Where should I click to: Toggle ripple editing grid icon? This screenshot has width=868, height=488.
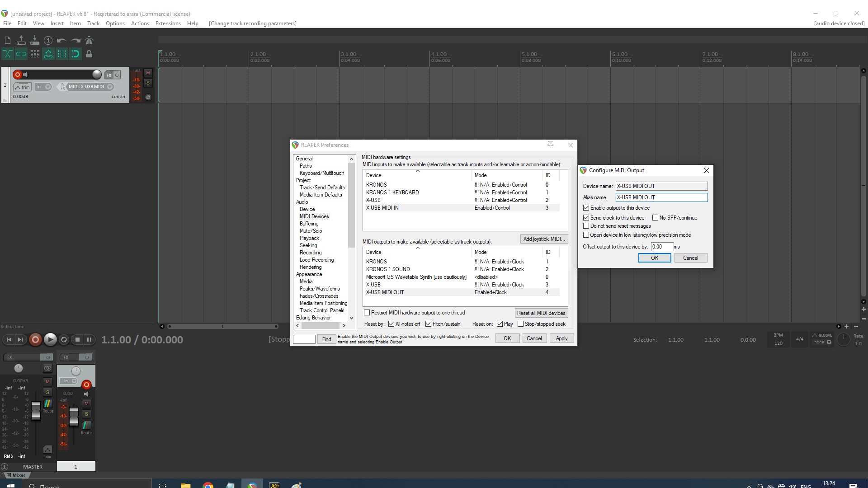[35, 54]
